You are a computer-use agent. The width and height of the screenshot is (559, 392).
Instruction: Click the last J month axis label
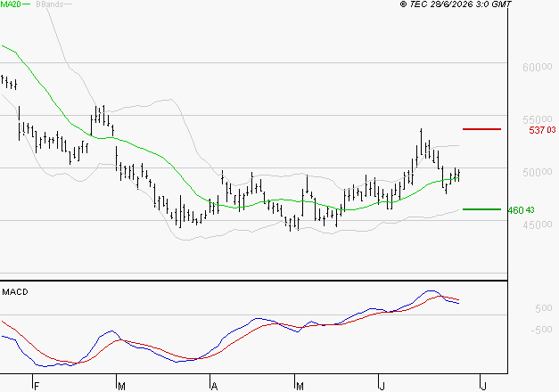click(484, 387)
